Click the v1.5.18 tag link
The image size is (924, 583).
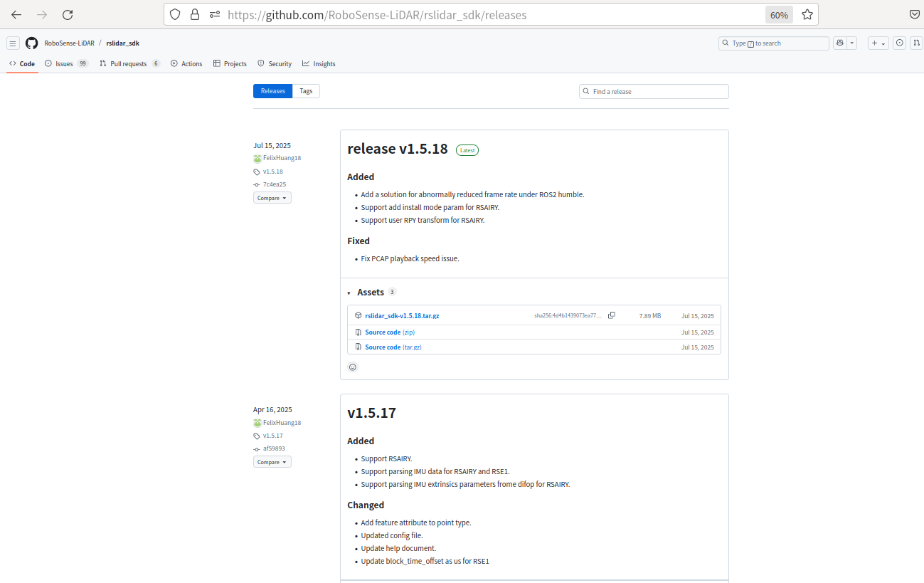[273, 172]
